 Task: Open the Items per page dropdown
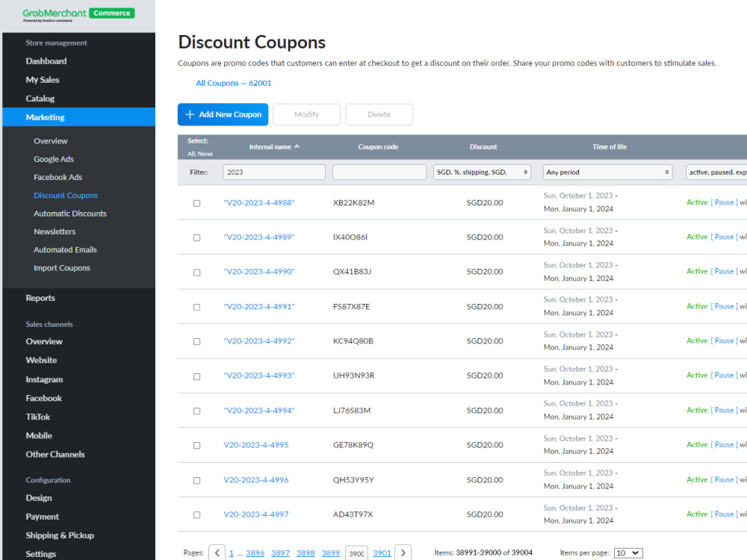628,553
